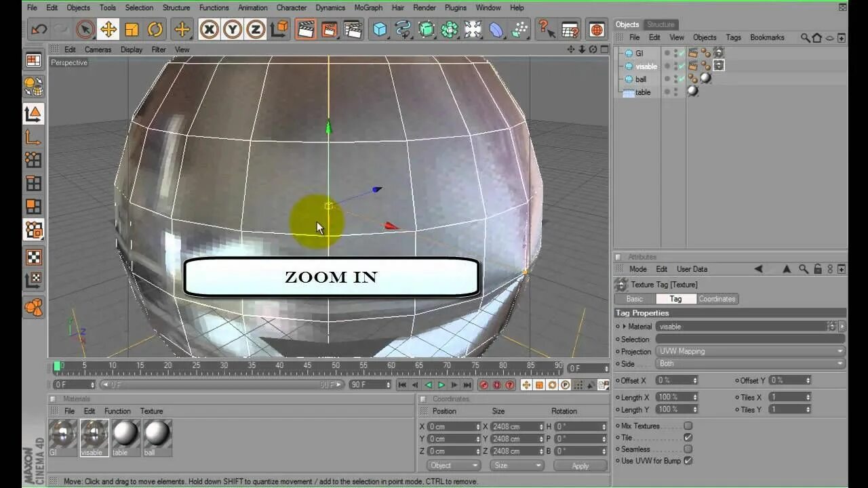Open Render Settings icon
The image size is (868, 488).
coord(353,29)
